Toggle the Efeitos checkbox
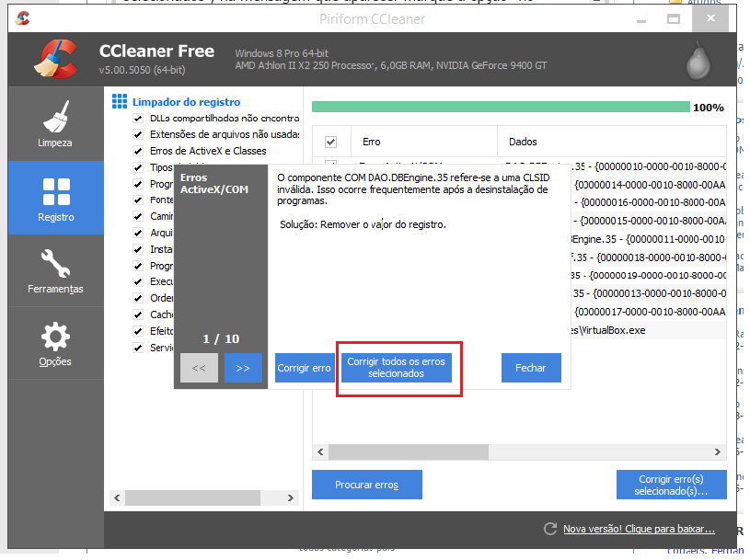The height and width of the screenshot is (560, 750). tap(138, 331)
